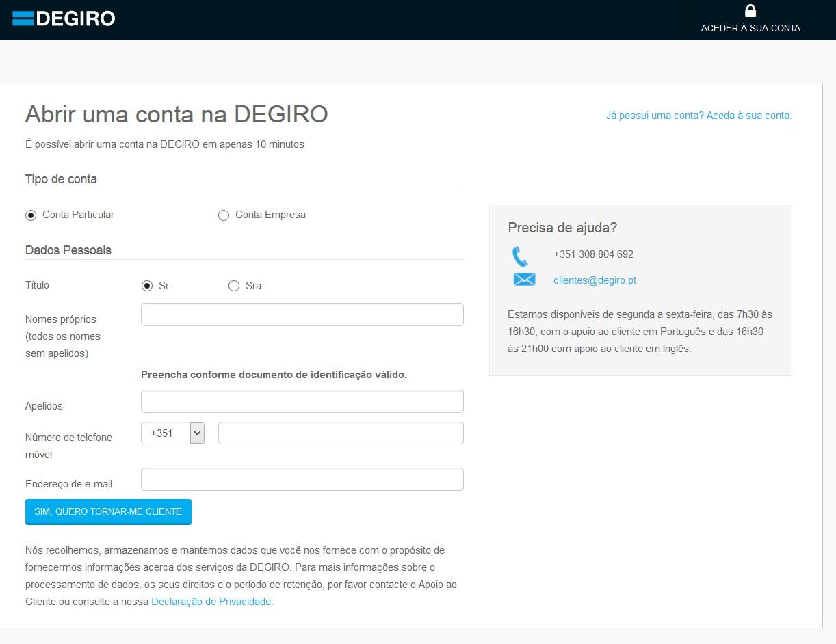Open Aceder à sua conta menu item

(x=750, y=28)
